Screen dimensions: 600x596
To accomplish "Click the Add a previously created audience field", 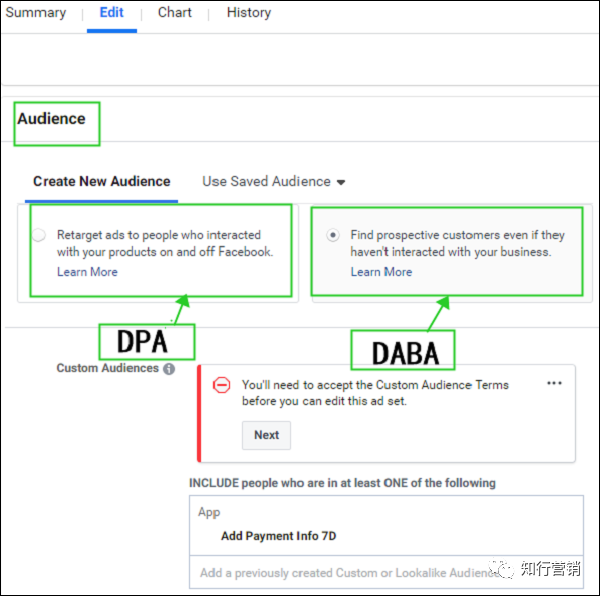I will (x=386, y=573).
